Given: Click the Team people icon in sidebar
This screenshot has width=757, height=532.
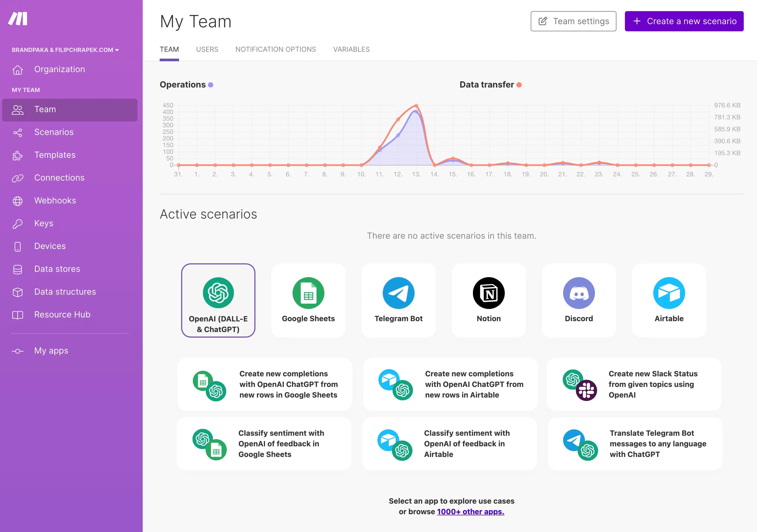Looking at the screenshot, I should [18, 110].
